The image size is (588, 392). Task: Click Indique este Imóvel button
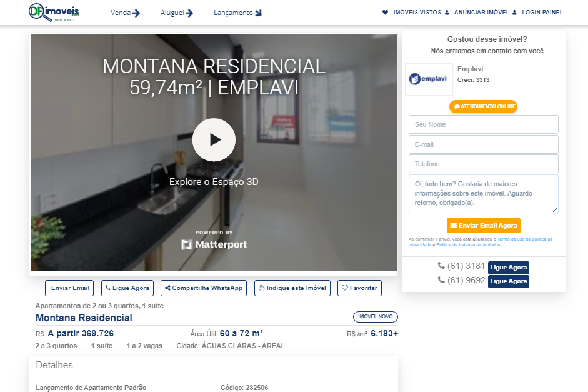(x=292, y=288)
